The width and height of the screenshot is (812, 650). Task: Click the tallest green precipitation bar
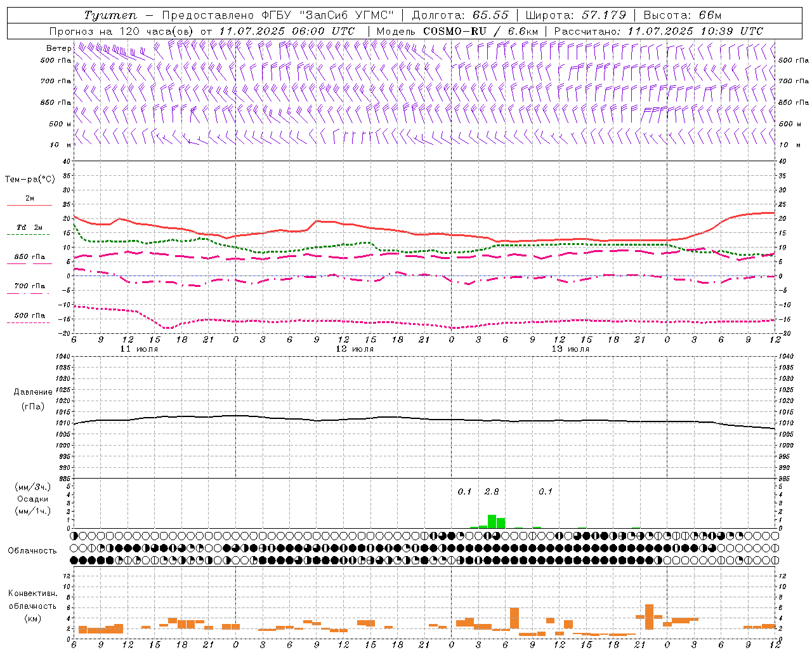(x=492, y=521)
